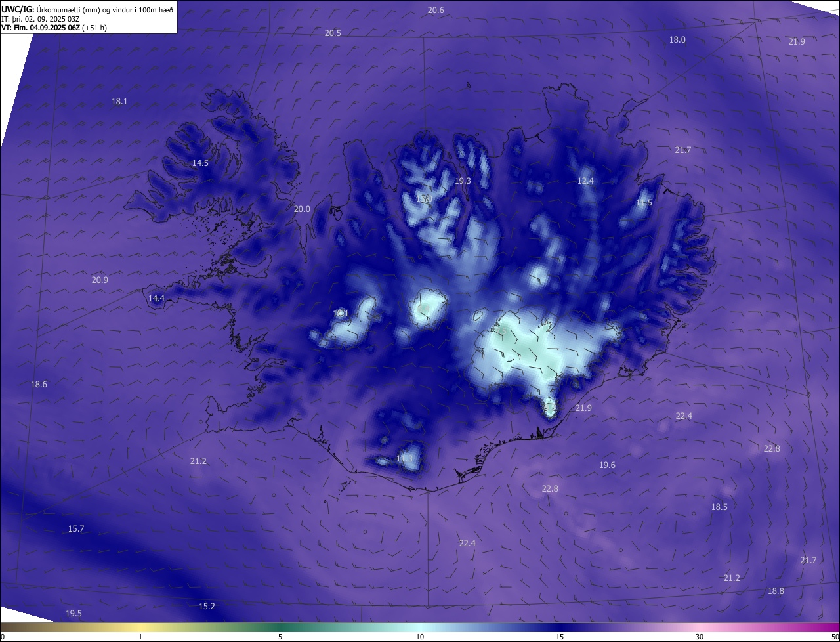The width and height of the screenshot is (840, 642).
Task: Select the 18.0 value label
Action: tap(677, 39)
